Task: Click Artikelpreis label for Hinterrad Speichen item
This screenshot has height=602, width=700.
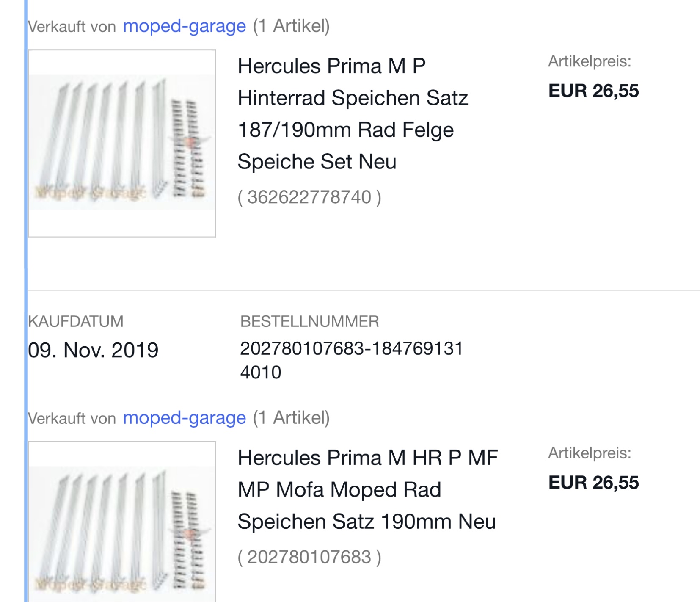Action: tap(590, 61)
